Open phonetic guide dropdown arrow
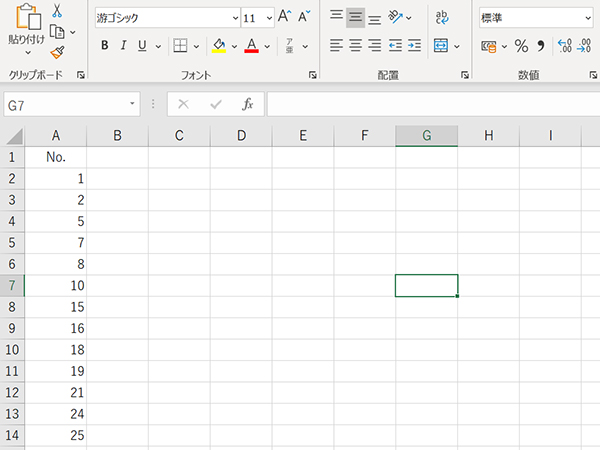 pyautogui.click(x=305, y=47)
